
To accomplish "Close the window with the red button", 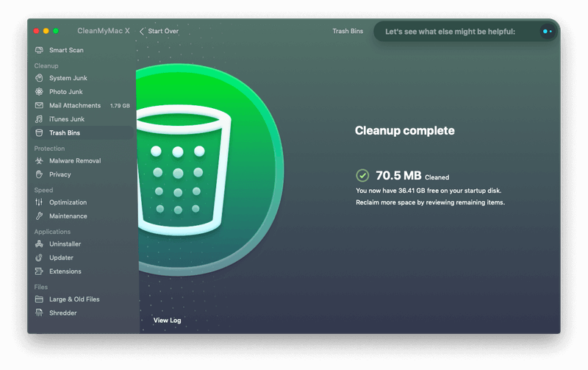I will [36, 31].
